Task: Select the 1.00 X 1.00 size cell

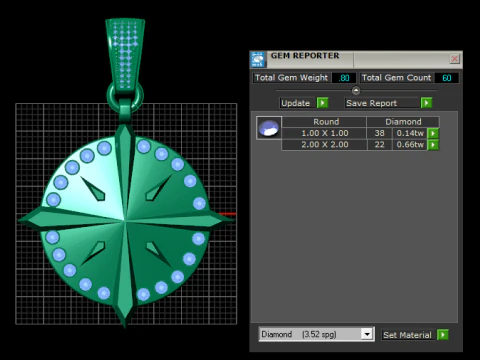Action: [x=324, y=133]
